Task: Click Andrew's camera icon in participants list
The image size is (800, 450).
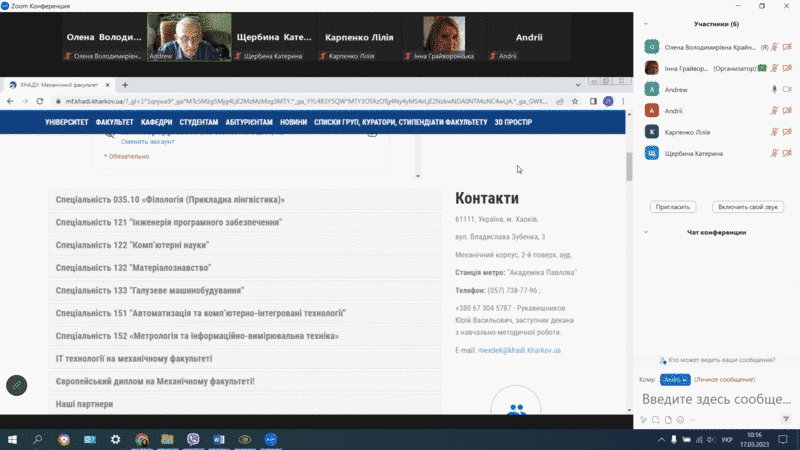Action: click(x=788, y=89)
